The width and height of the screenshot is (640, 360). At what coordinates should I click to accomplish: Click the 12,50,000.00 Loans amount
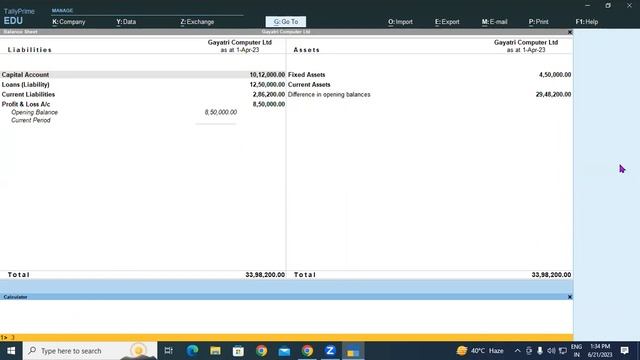pyautogui.click(x=267, y=84)
